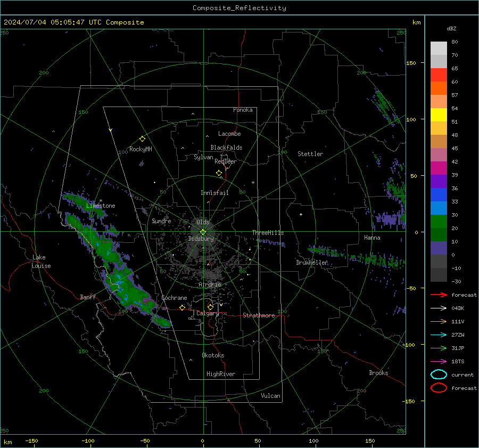Screen dimensions: 479x448
Task: Pick the dark orange 60-57 dBZ swatch
Action: (x=439, y=88)
